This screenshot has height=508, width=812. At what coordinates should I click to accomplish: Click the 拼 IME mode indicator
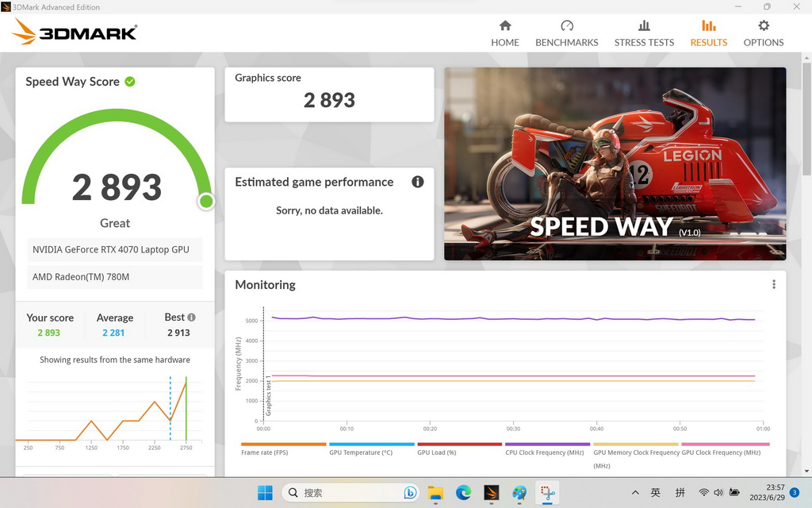pos(680,492)
